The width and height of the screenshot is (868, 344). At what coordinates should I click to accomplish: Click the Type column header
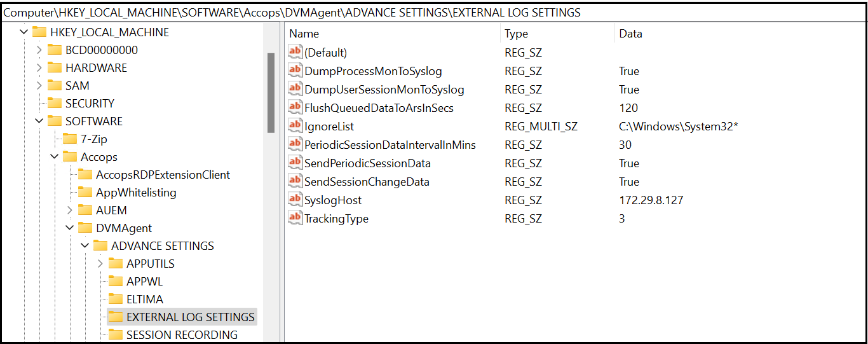516,34
